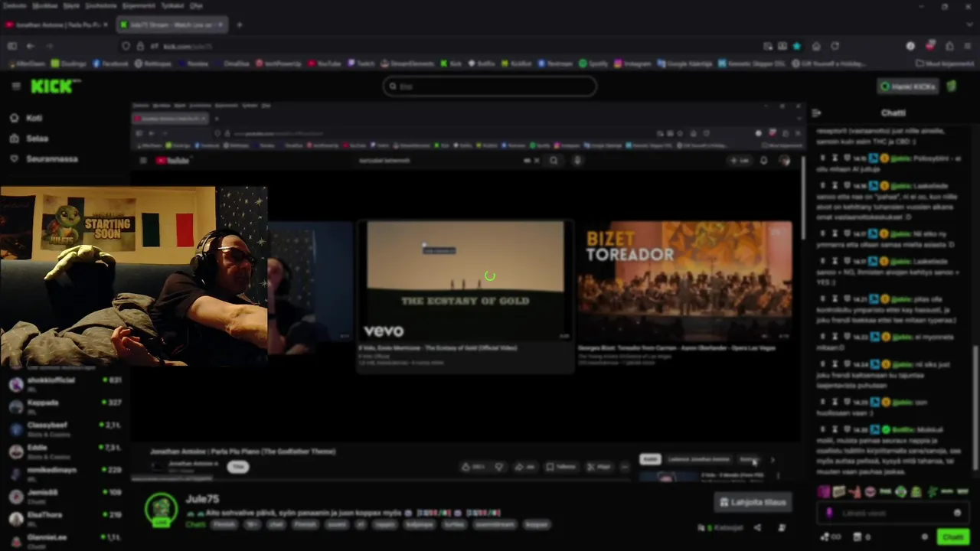Image resolution: width=980 pixels, height=551 pixels.
Task: Open the profile avatar beside Hanki KICKs
Action: [952, 86]
